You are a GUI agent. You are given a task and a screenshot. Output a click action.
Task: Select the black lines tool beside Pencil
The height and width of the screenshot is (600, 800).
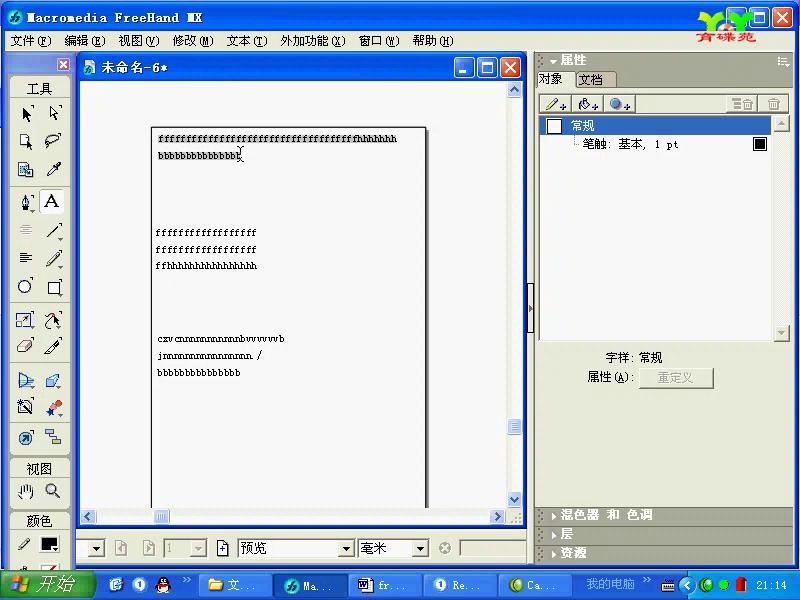26,258
